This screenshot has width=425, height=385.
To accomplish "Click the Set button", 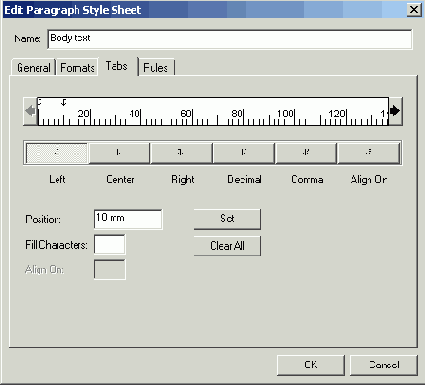I will (x=227, y=219).
